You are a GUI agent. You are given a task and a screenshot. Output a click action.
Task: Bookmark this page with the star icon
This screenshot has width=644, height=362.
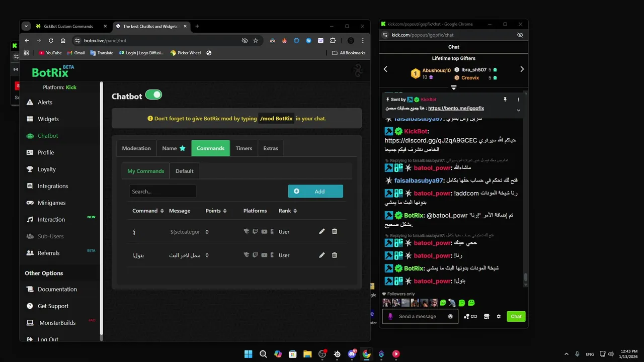click(256, 41)
